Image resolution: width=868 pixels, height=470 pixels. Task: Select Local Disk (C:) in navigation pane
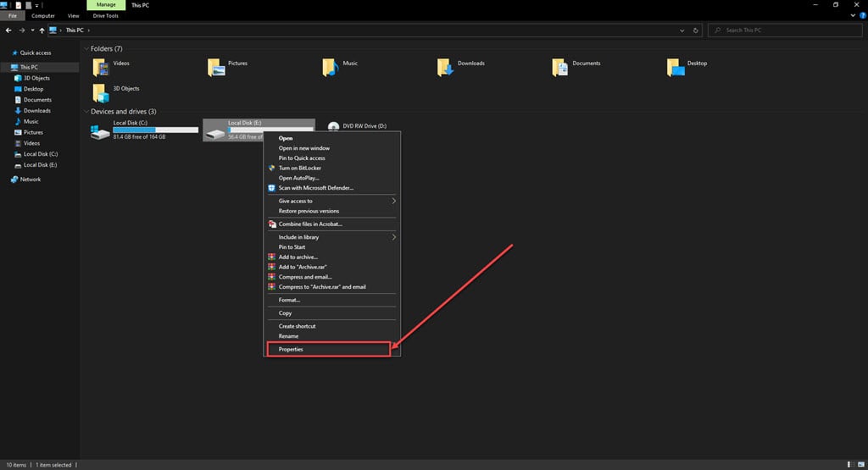(40, 154)
